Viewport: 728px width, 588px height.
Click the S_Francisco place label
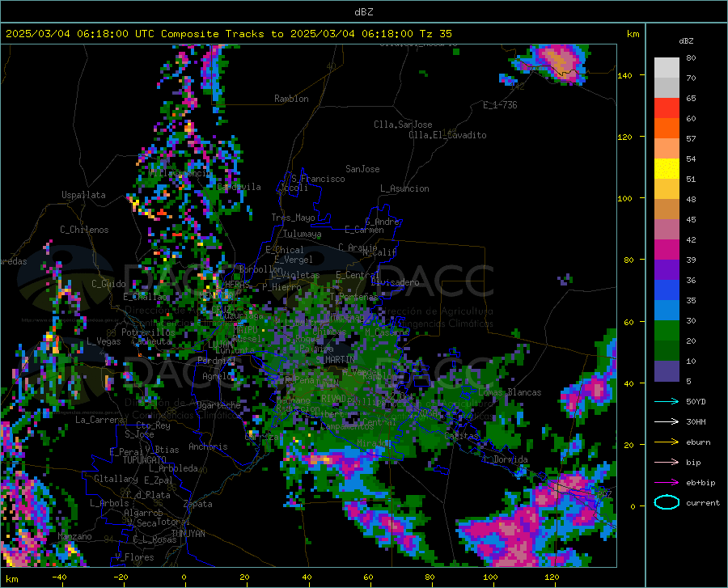pos(318,179)
